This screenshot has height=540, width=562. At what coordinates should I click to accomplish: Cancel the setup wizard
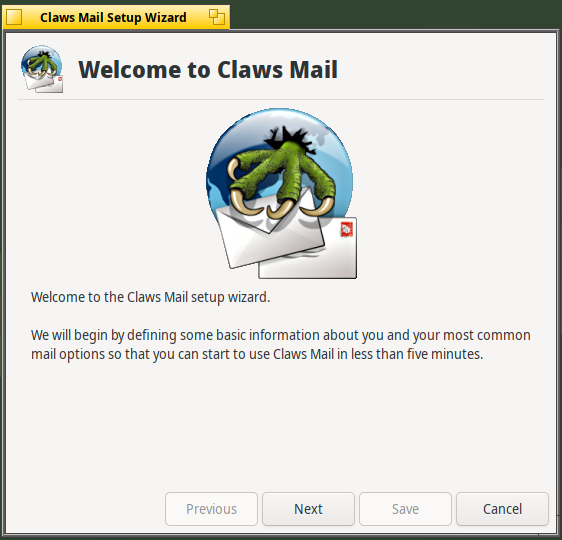(x=502, y=509)
